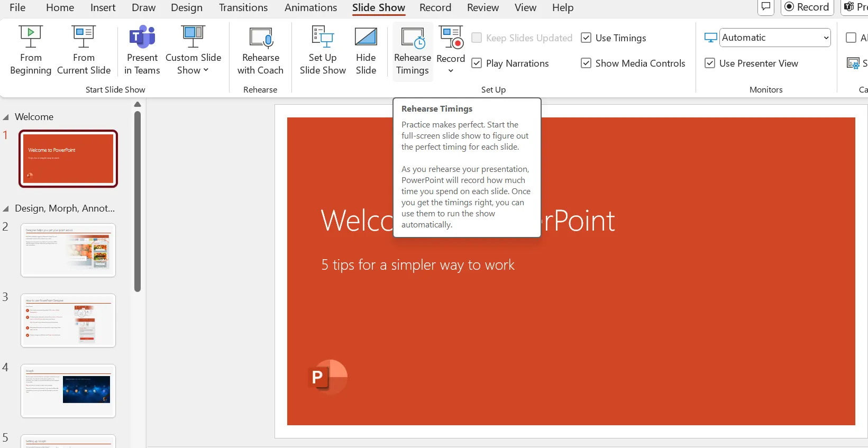868x448 pixels.
Task: Collapse the Welcome section
Action: click(6, 117)
